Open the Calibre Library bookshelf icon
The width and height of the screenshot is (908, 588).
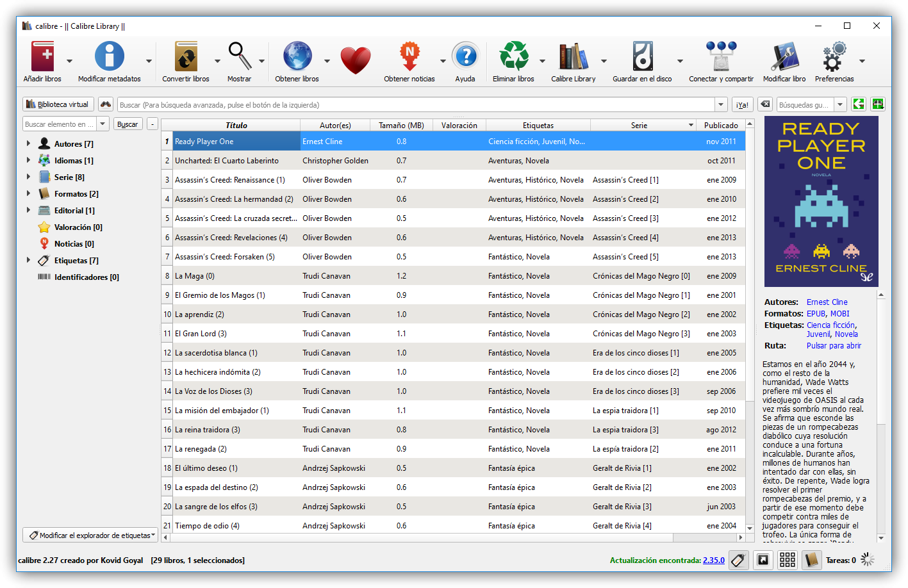574,56
